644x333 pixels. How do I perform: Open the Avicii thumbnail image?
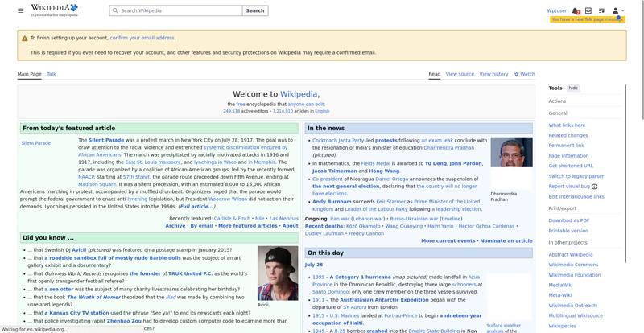point(278,273)
